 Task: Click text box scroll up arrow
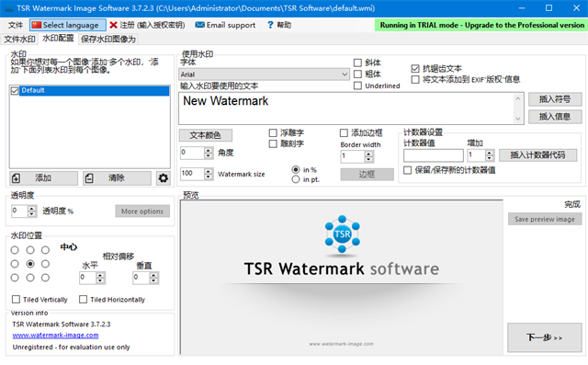click(x=518, y=98)
